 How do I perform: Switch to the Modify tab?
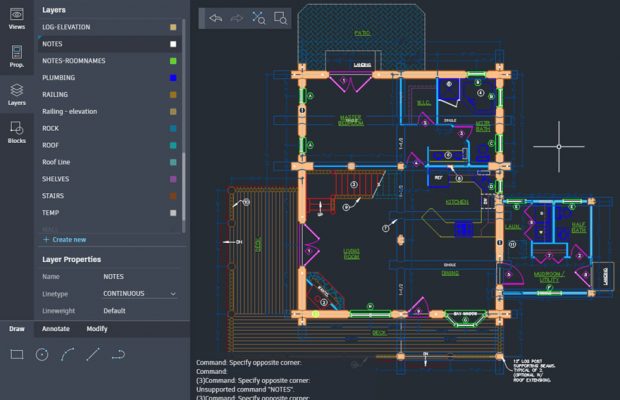[97, 328]
